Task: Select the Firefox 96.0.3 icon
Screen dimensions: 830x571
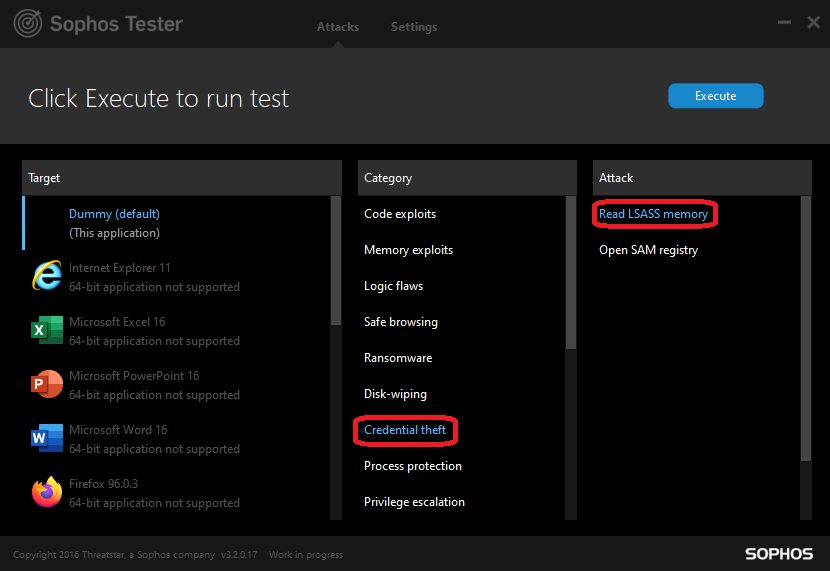Action: pos(46,492)
